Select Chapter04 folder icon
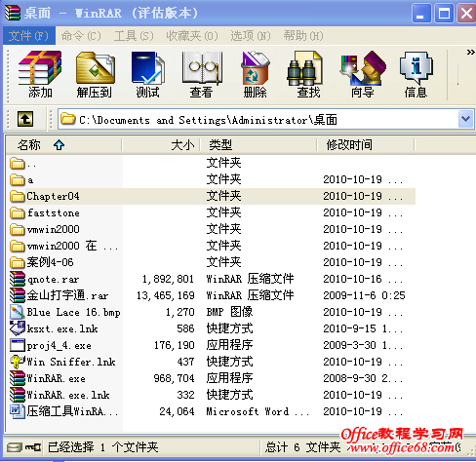This screenshot has width=476, height=462. [18, 196]
